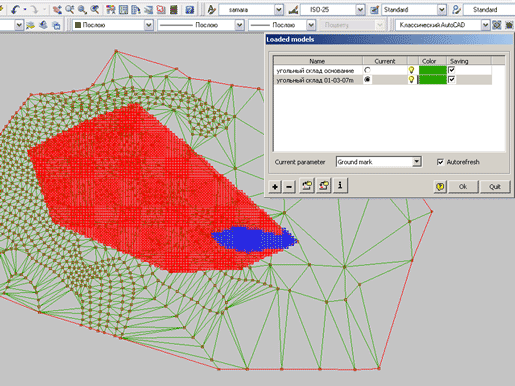Open the Dimension Style manager icon
Viewport: 515px width, 386px height.
[293, 10]
